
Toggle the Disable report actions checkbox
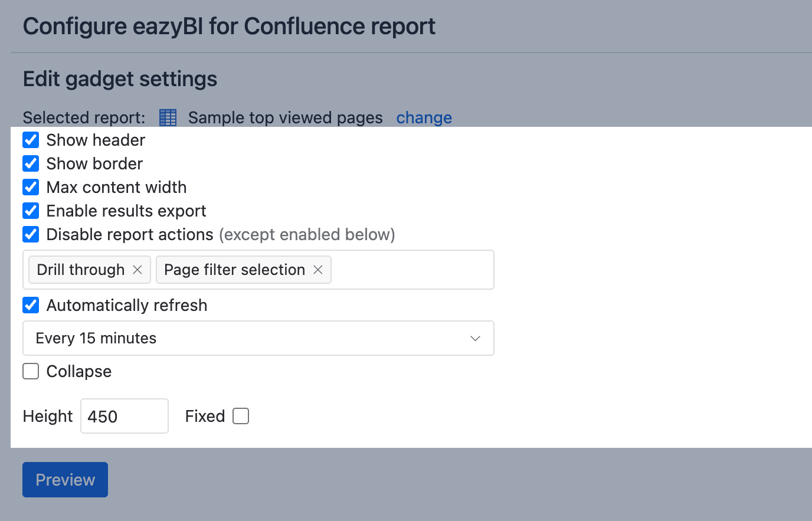tap(31, 234)
